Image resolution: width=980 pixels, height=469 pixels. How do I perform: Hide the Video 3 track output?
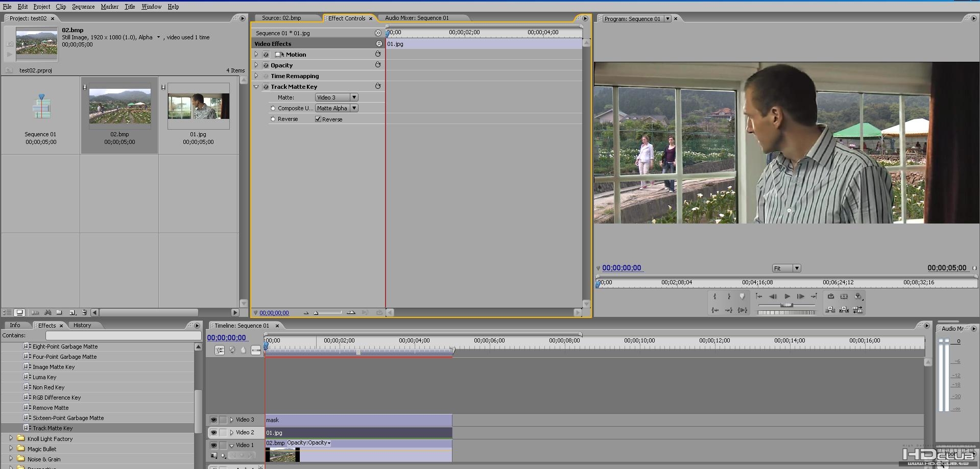point(213,420)
